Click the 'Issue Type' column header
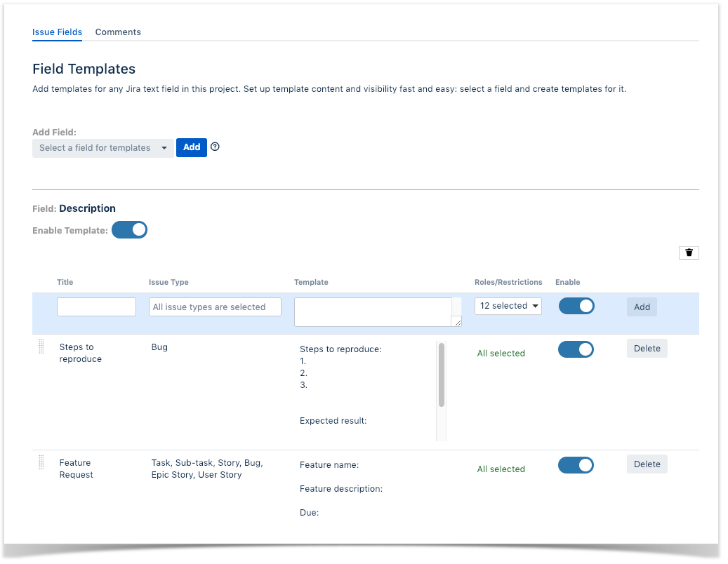The image size is (728, 564). tap(168, 282)
